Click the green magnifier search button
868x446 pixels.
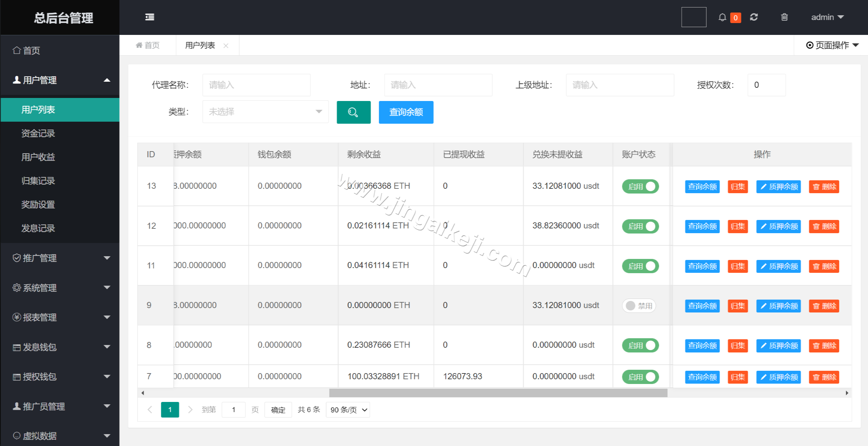pos(353,112)
